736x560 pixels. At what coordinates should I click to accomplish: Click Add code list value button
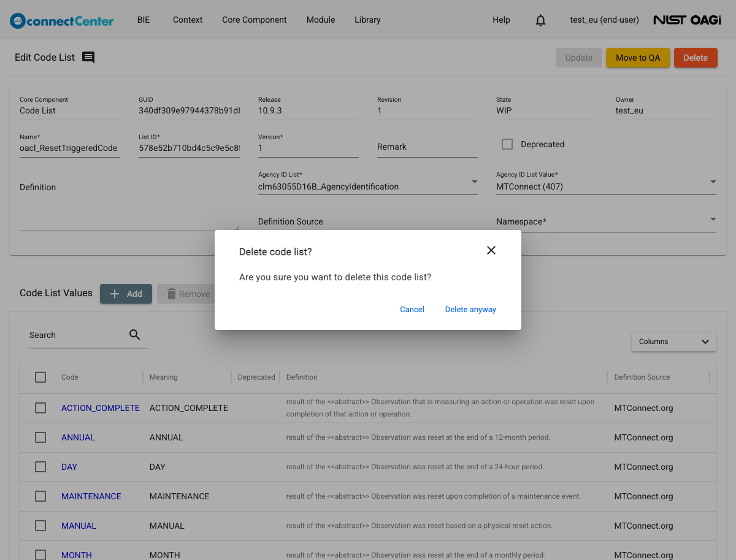pos(126,294)
